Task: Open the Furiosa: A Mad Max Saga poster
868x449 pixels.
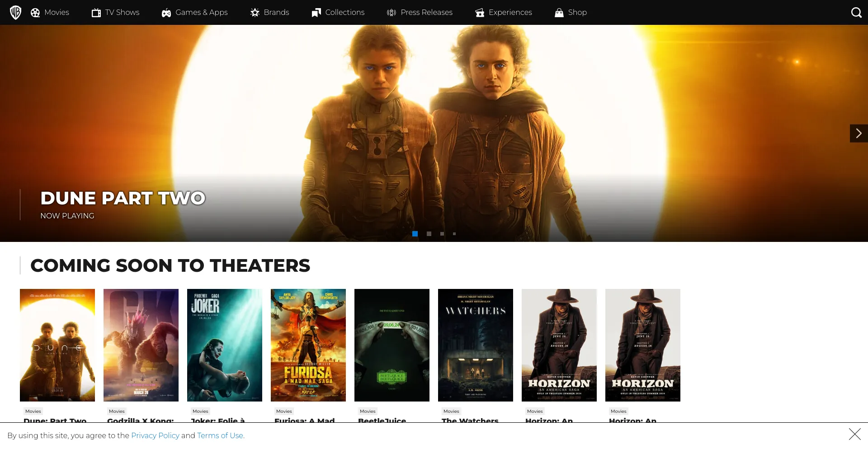Action: (308, 345)
